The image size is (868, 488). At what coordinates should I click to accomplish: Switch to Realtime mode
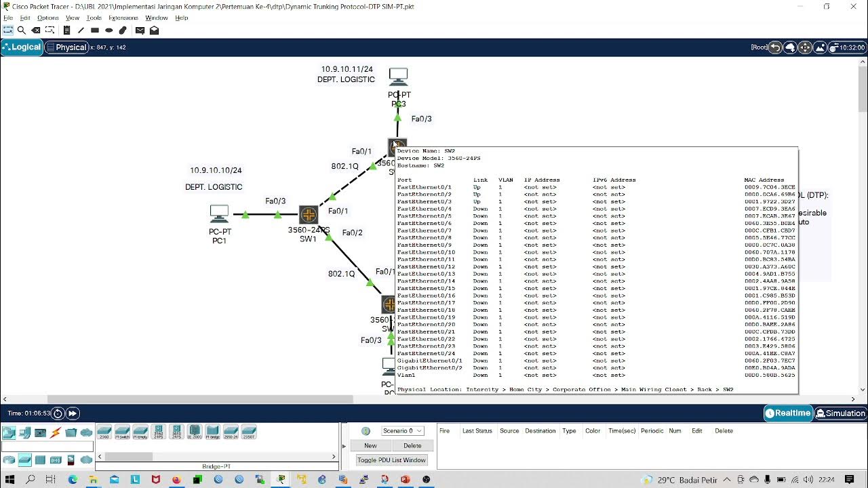[788, 413]
